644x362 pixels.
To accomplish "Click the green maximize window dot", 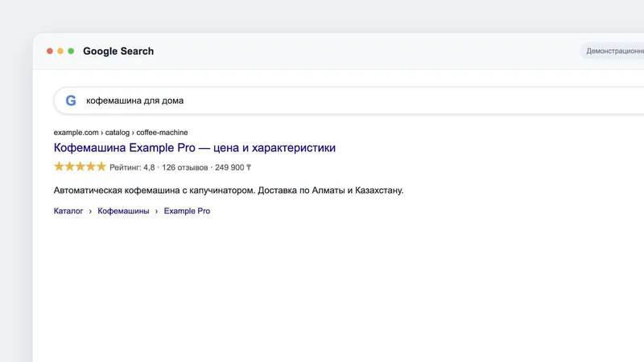I will pos(71,51).
